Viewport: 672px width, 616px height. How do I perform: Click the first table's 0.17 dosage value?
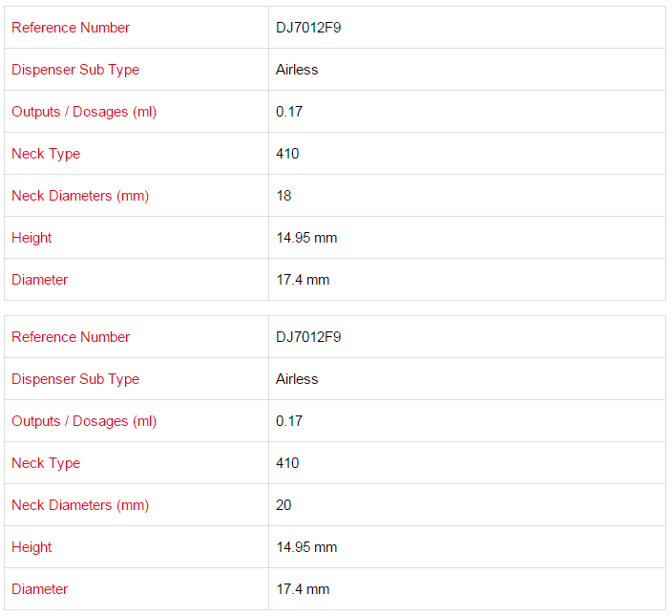point(289,112)
